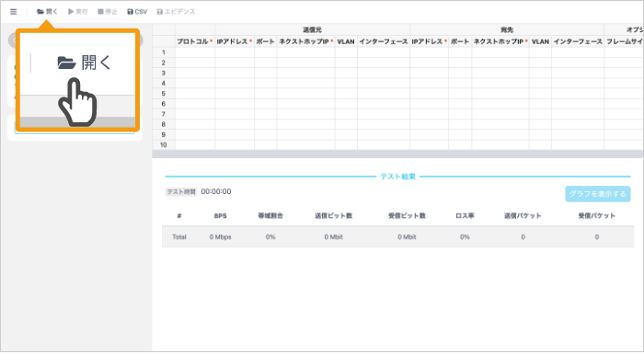Select row number 9

pos(164,134)
